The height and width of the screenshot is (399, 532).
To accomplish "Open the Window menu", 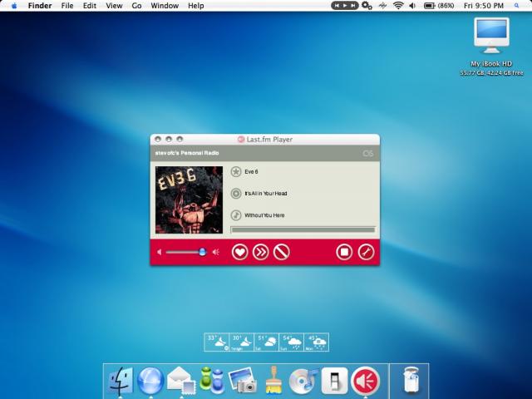I will click(x=165, y=6).
